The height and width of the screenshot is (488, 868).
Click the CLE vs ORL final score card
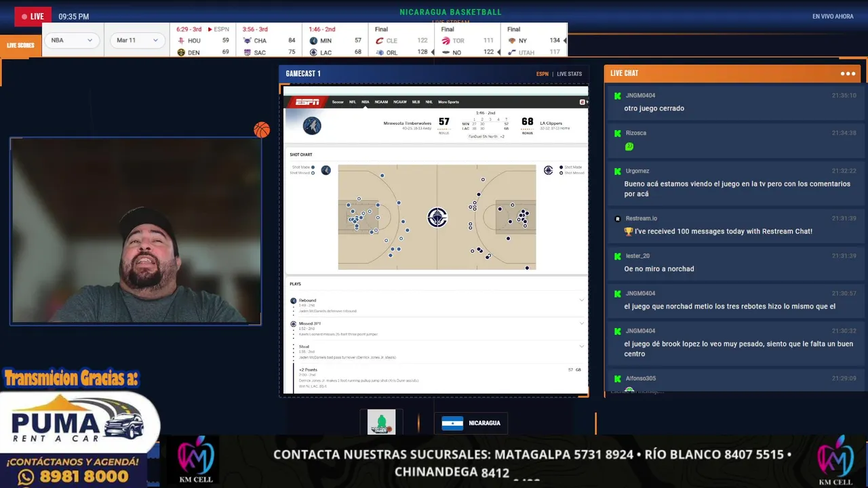(x=401, y=41)
